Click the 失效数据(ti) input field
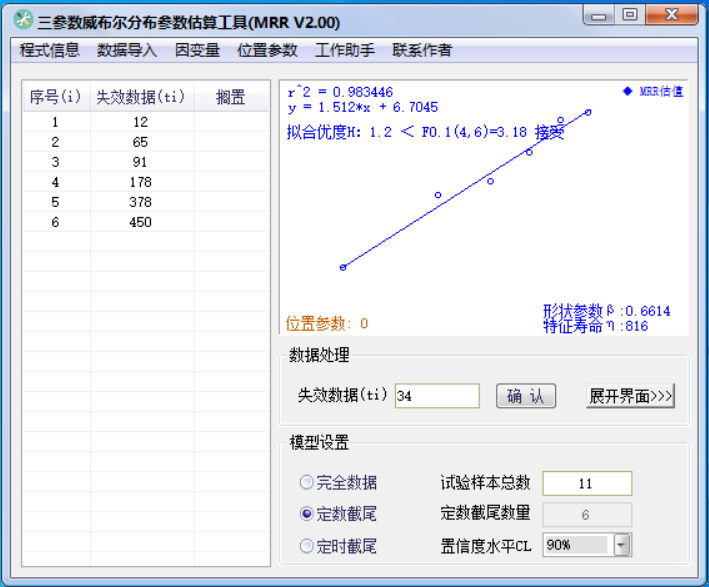 pyautogui.click(x=437, y=396)
